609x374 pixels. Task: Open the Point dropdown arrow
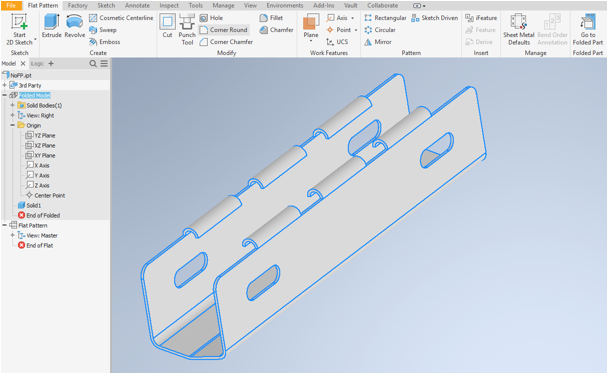[356, 30]
